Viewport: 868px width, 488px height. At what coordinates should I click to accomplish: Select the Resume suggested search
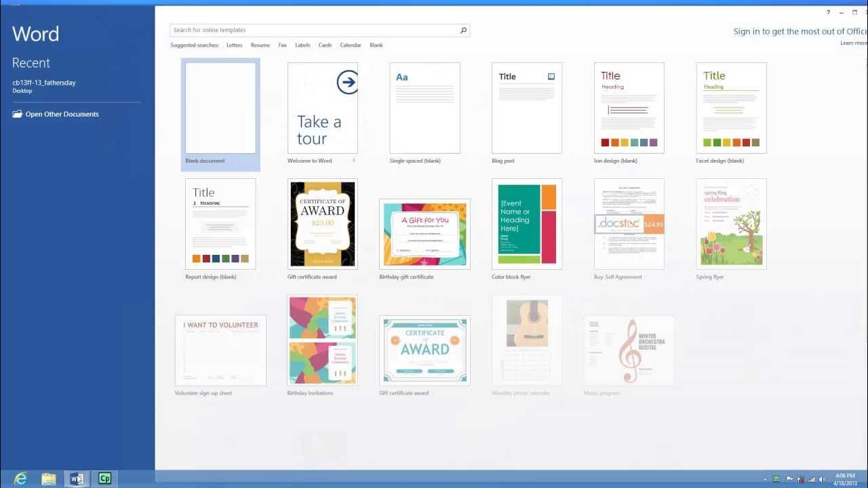(x=260, y=45)
